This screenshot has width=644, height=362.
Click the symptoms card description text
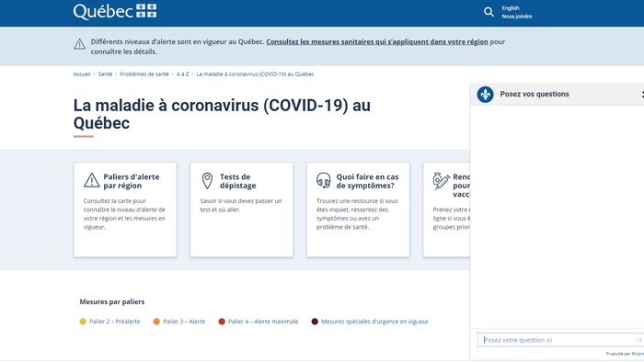tap(357, 214)
